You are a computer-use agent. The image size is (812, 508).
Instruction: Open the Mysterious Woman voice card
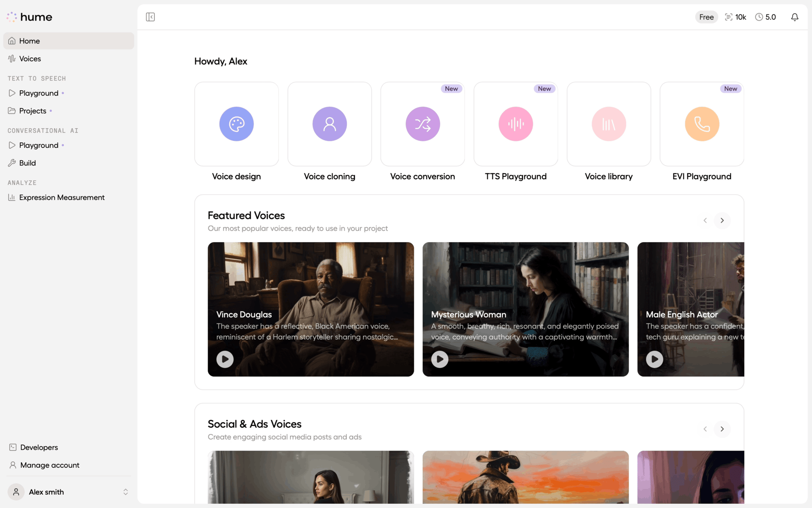pos(526,309)
